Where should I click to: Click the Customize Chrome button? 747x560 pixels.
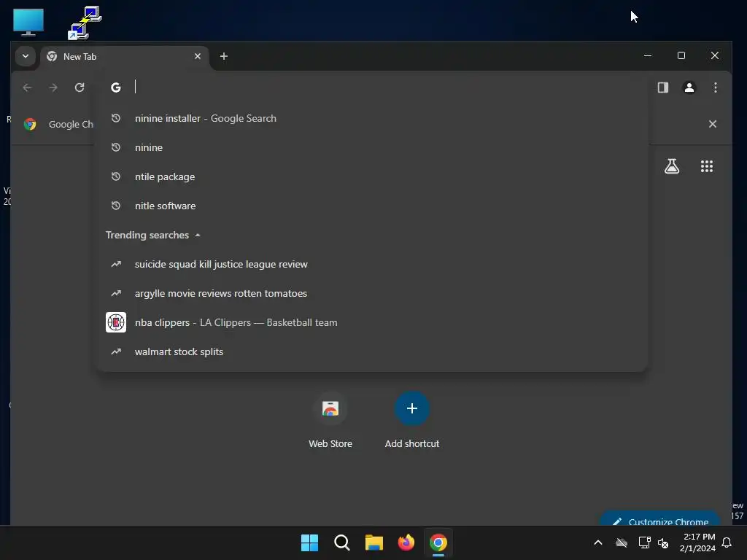pyautogui.click(x=659, y=519)
